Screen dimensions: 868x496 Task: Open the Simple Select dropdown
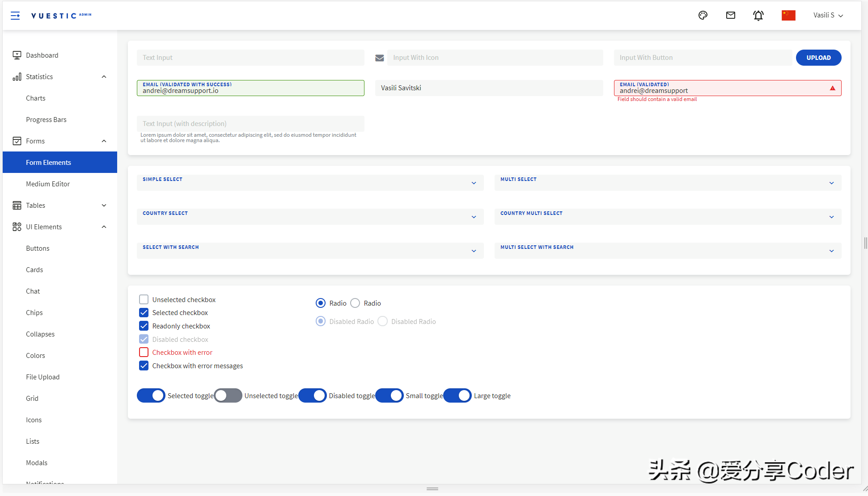coord(310,183)
